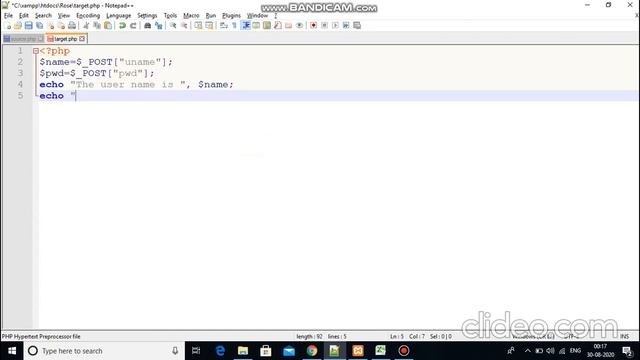Click the Playback macro icon
The image size is (640, 360).
(x=335, y=26)
